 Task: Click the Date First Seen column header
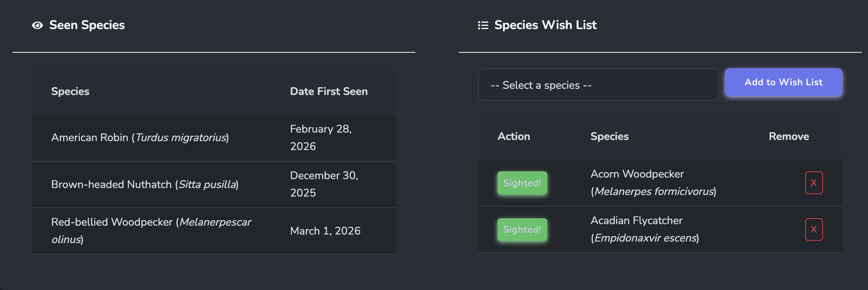tap(329, 91)
